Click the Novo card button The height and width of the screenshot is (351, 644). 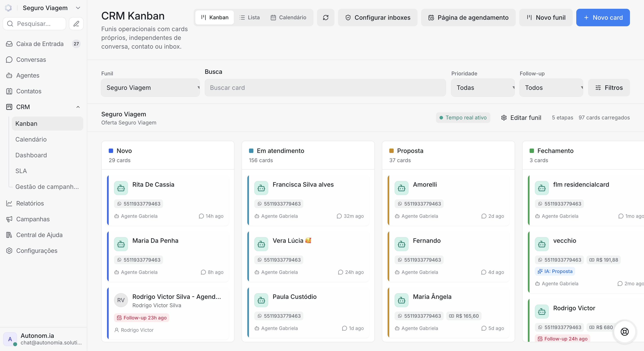603,18
